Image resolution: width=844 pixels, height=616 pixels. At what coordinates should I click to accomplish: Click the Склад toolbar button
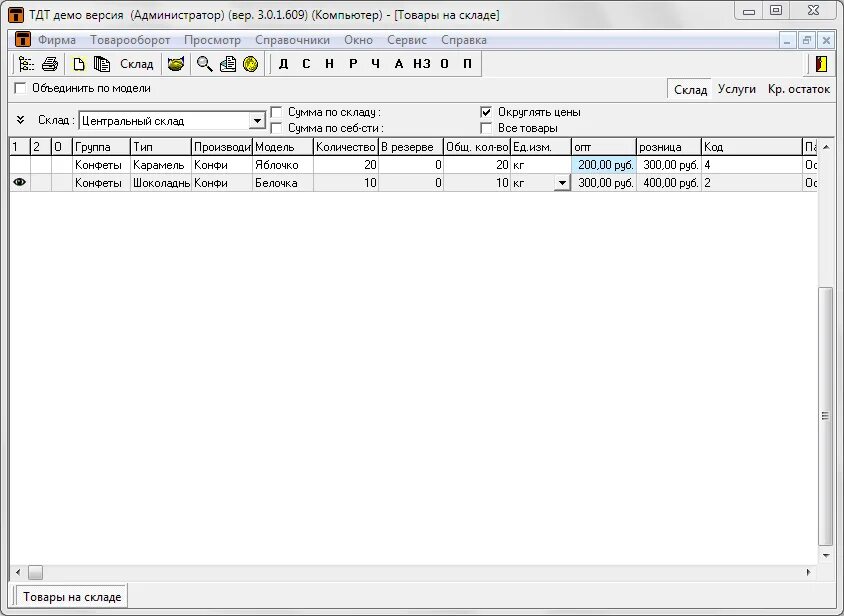(137, 64)
